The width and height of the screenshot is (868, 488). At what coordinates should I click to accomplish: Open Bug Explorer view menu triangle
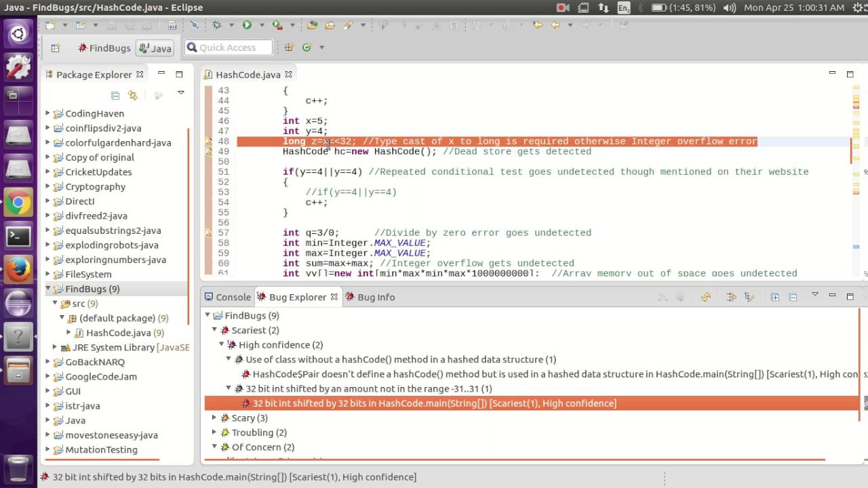tap(815, 295)
